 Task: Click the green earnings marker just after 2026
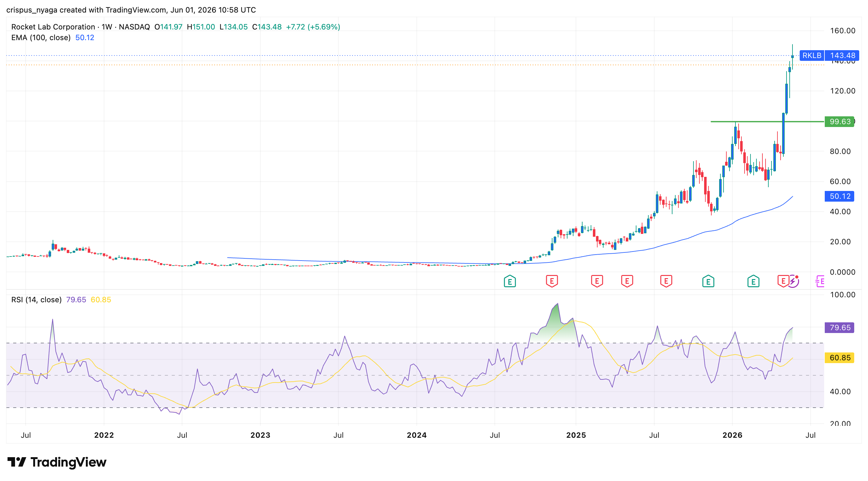click(753, 281)
